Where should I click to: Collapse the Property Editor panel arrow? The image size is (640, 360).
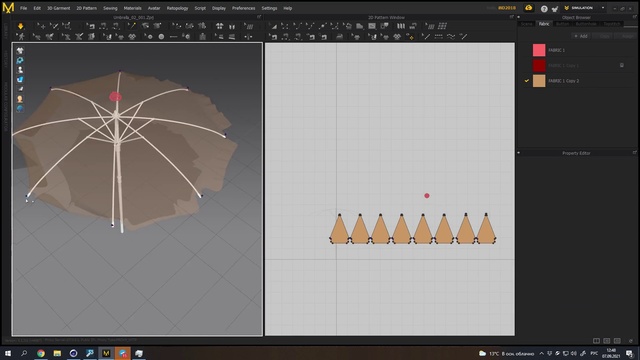pos(519,153)
